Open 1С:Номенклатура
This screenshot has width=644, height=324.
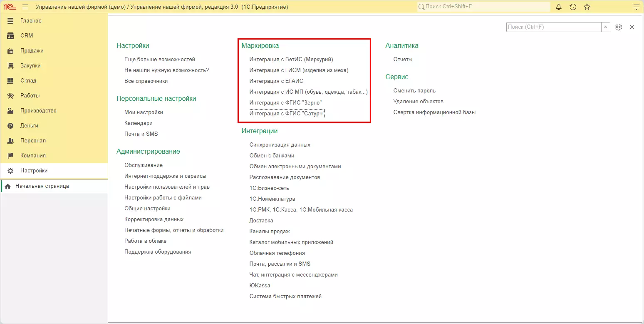pyautogui.click(x=272, y=199)
